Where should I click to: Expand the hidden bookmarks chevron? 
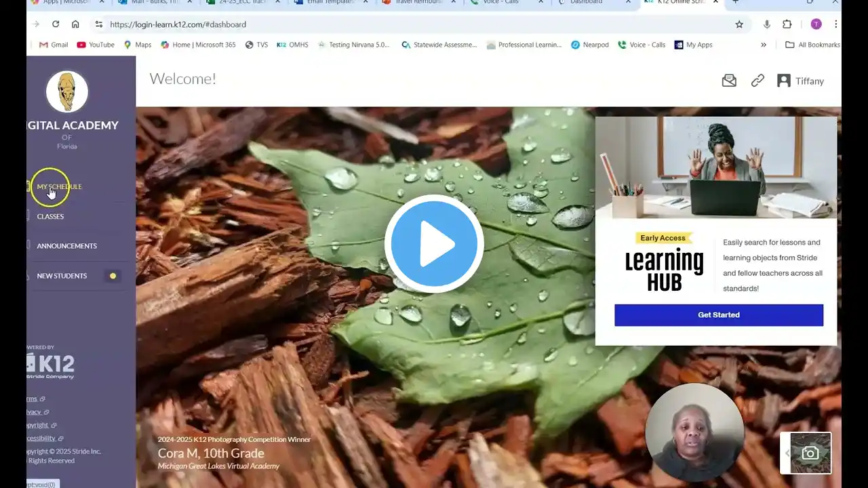point(764,45)
